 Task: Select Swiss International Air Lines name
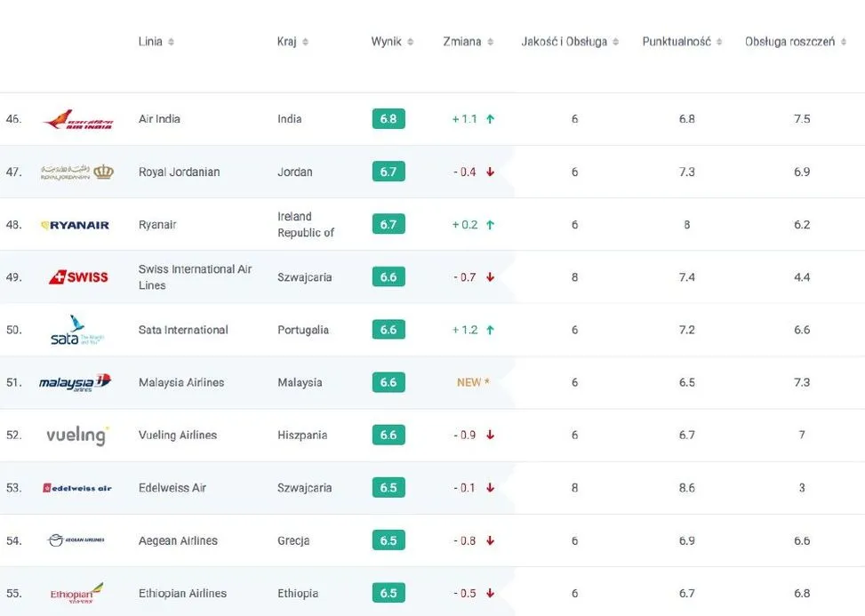196,277
